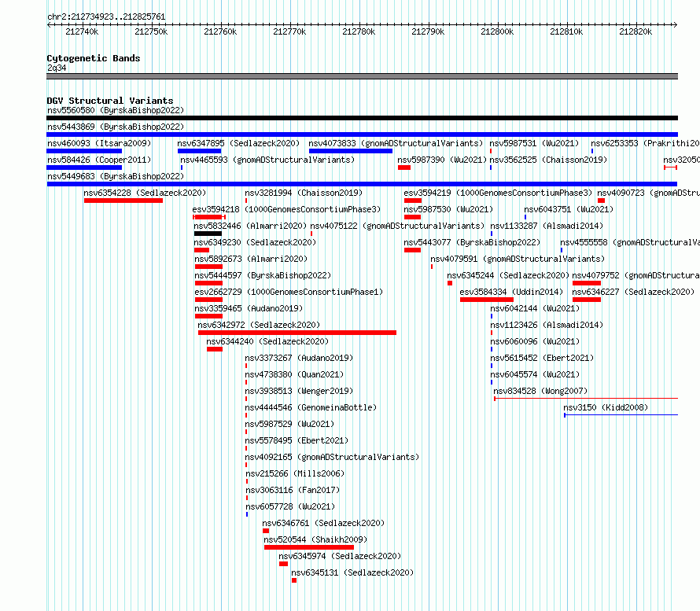700x611 pixels.
Task: Open nsv215266 (Mills2006) label
Action: [295, 473]
